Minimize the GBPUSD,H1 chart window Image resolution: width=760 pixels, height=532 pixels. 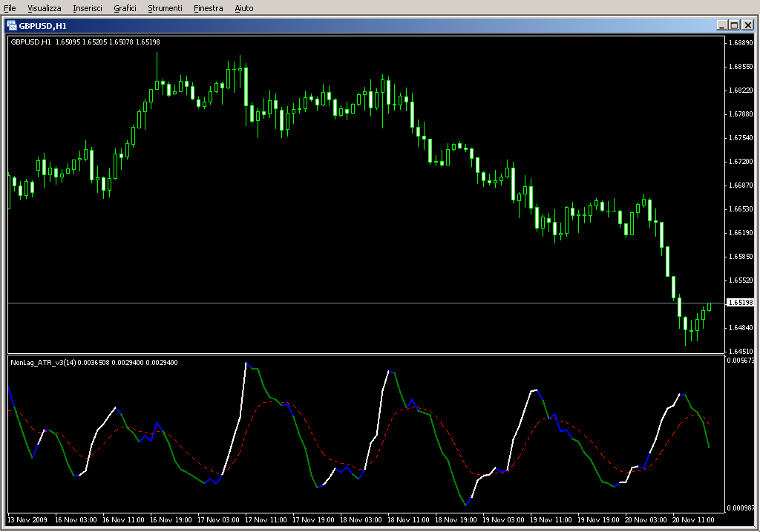click(721, 25)
